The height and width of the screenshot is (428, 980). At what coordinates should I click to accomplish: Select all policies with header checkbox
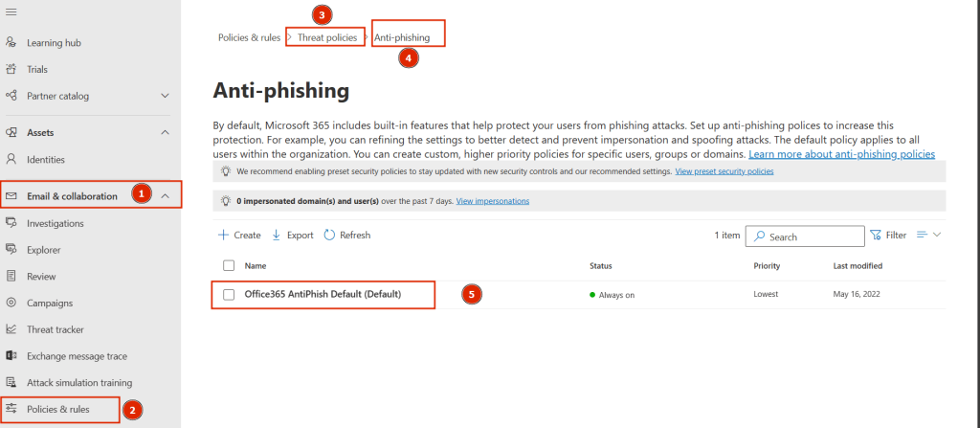tap(228, 265)
